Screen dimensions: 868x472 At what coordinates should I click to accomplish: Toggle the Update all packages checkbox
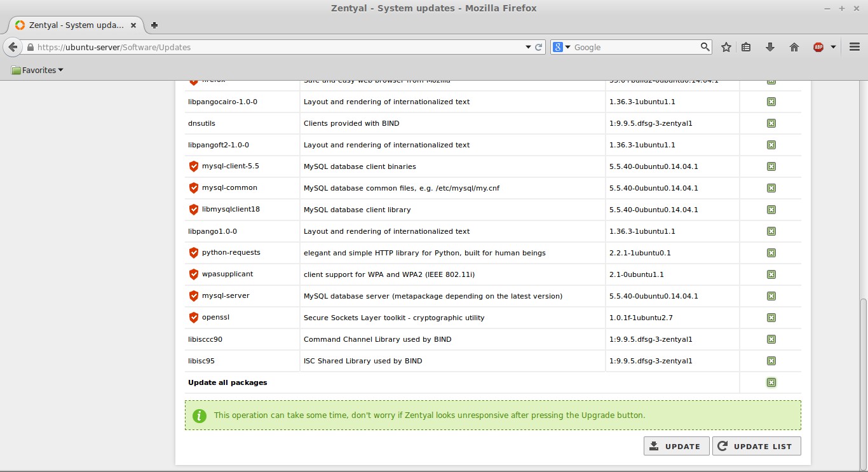tap(771, 382)
